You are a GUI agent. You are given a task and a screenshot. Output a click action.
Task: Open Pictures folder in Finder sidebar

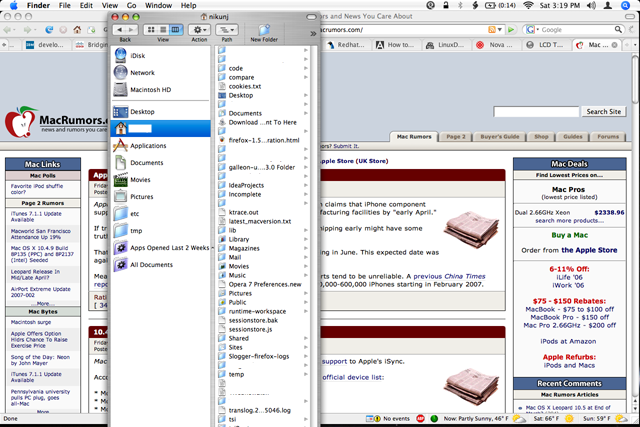click(142, 197)
